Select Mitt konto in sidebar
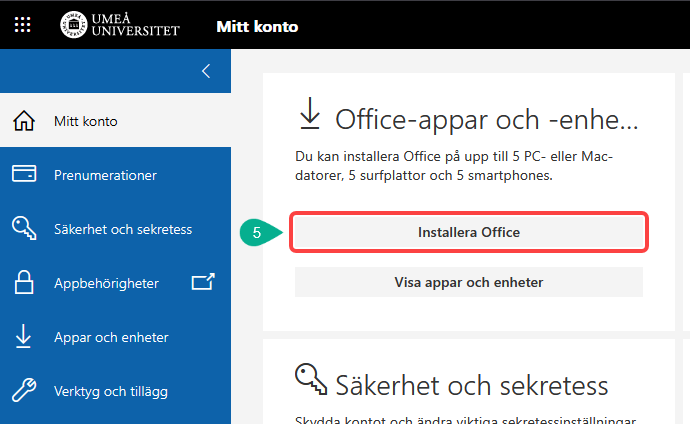 pos(85,122)
